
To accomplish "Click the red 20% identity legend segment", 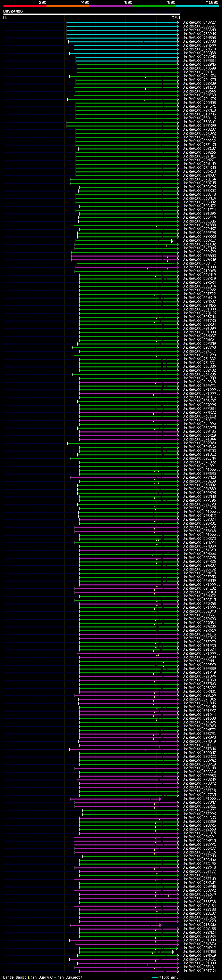I will point(25,6).
